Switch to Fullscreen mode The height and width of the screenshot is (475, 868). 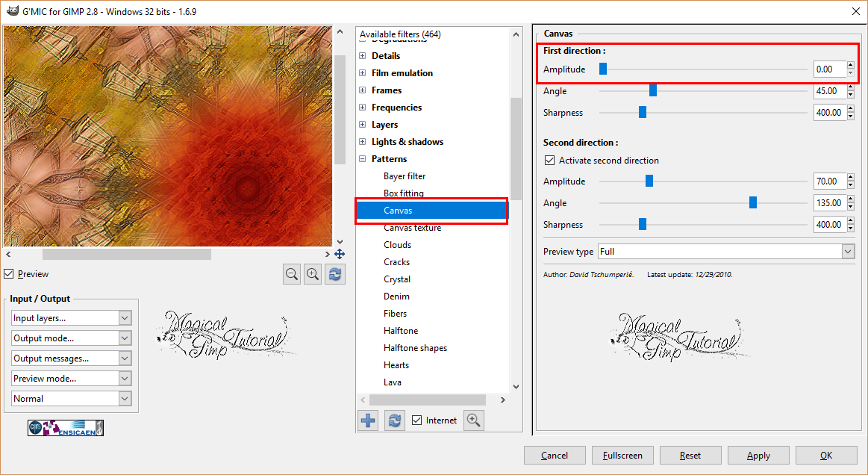[x=622, y=455]
